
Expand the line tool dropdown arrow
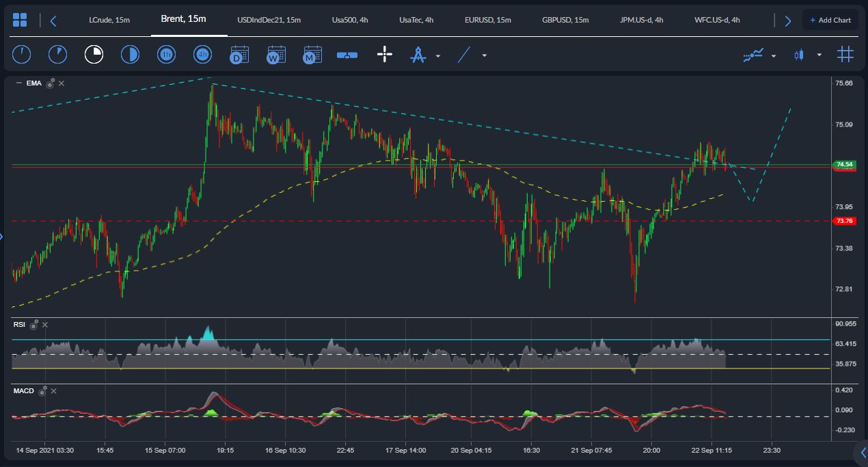tap(485, 56)
